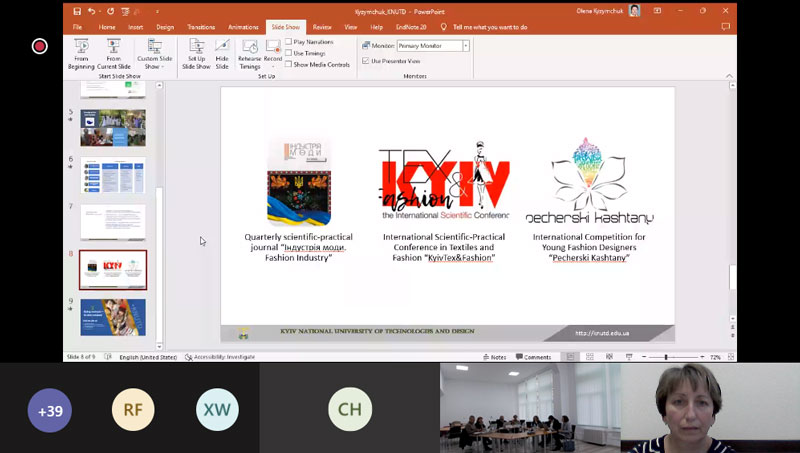Select slide 9 thumbnail
This screenshot has height=453, width=800.
113,317
